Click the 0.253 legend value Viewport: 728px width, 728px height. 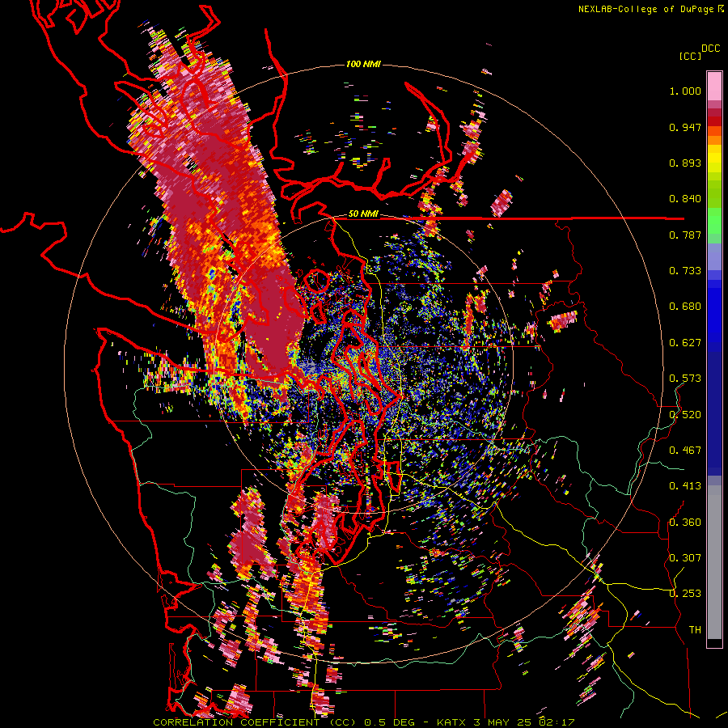click(x=685, y=594)
